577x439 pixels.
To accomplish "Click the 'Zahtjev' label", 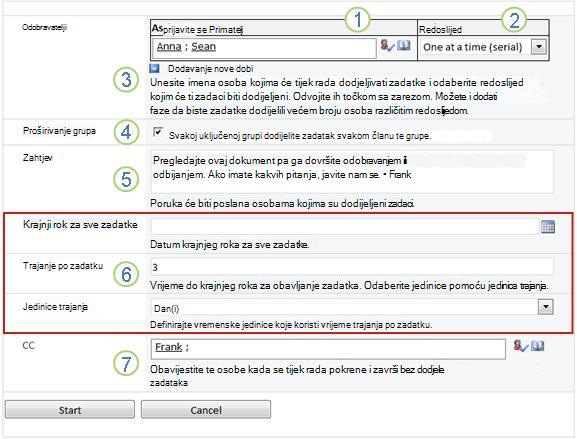I will click(x=38, y=158).
